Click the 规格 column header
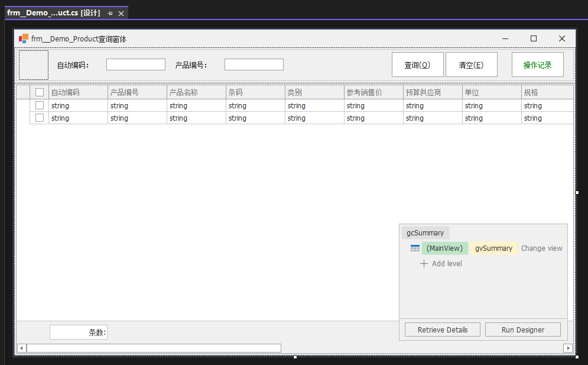The image size is (588, 365). tap(547, 92)
